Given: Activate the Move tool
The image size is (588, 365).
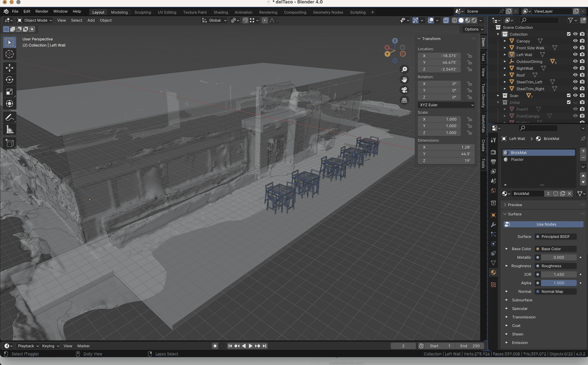Looking at the screenshot, I should pyautogui.click(x=9, y=68).
